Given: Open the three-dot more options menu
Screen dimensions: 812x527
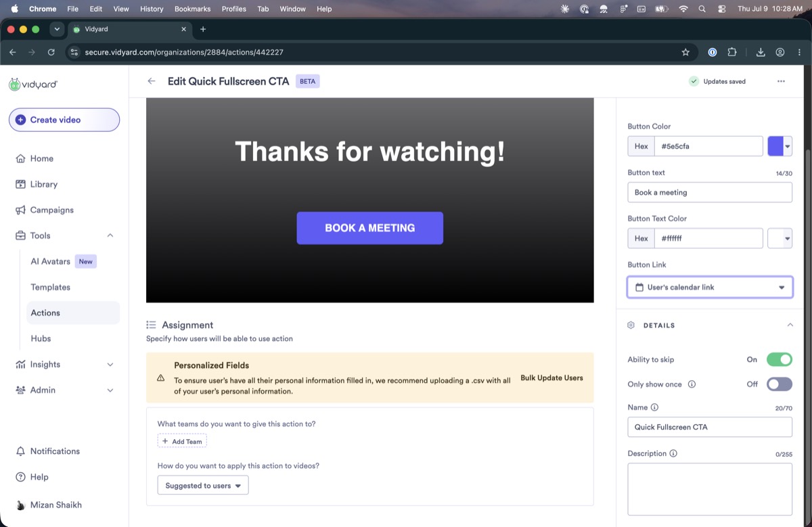Looking at the screenshot, I should (781, 81).
